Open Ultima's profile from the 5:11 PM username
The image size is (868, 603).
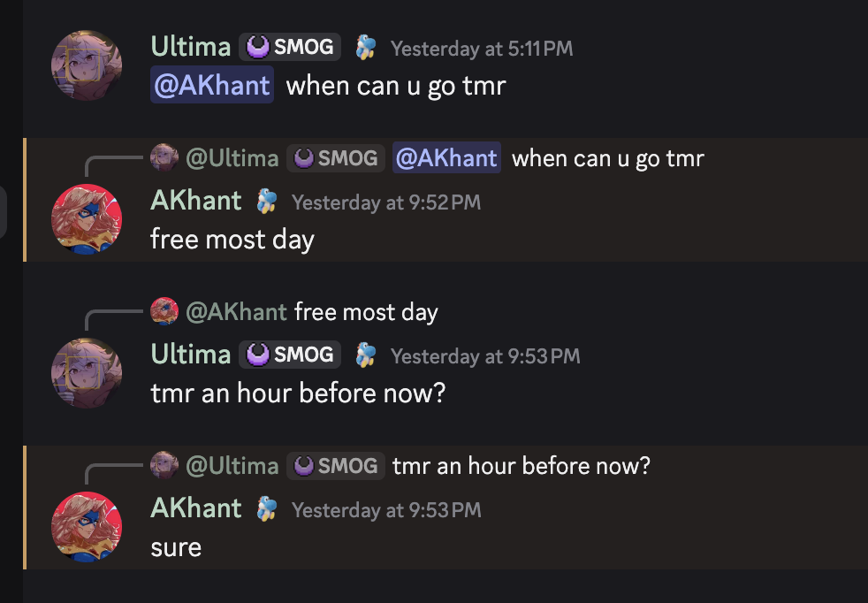coord(191,47)
